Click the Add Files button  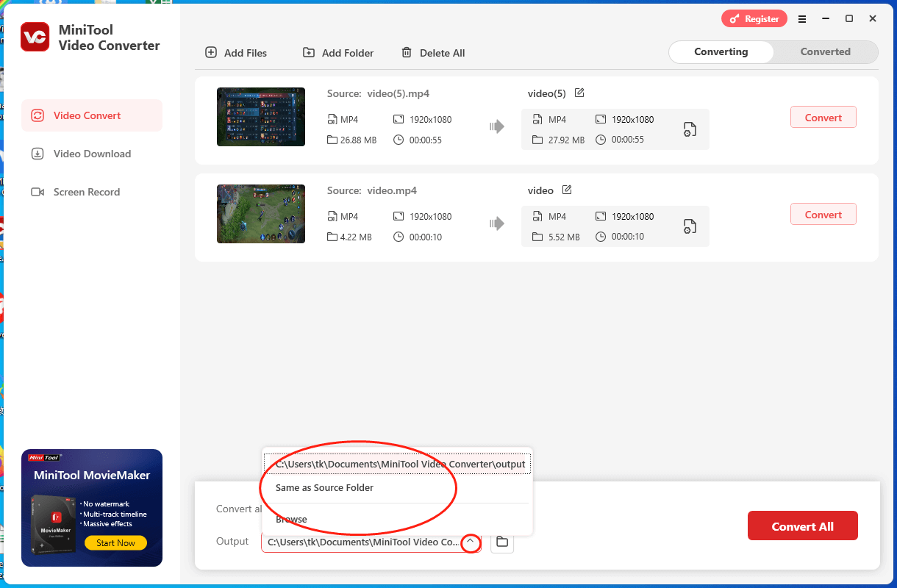pyautogui.click(x=236, y=53)
